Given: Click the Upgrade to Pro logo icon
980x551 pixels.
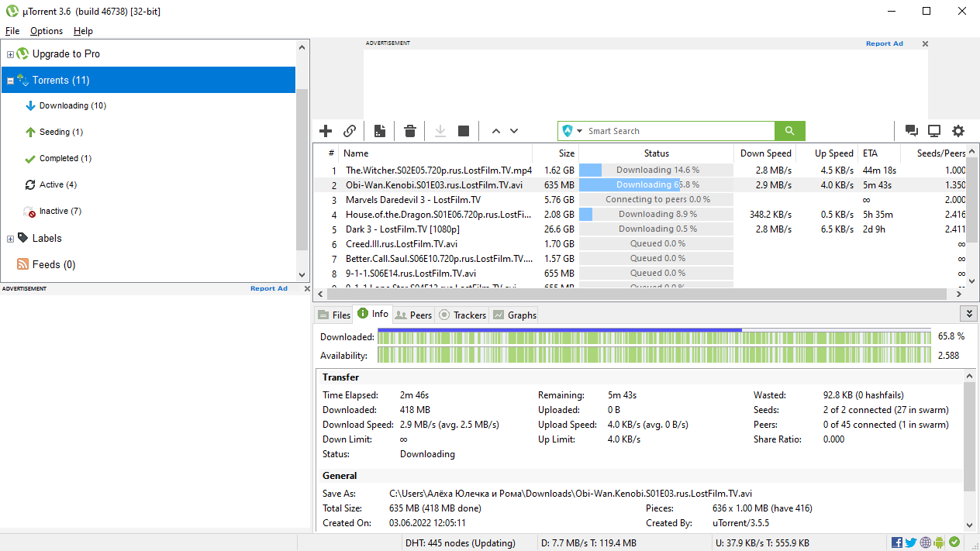Looking at the screenshot, I should (x=22, y=53).
